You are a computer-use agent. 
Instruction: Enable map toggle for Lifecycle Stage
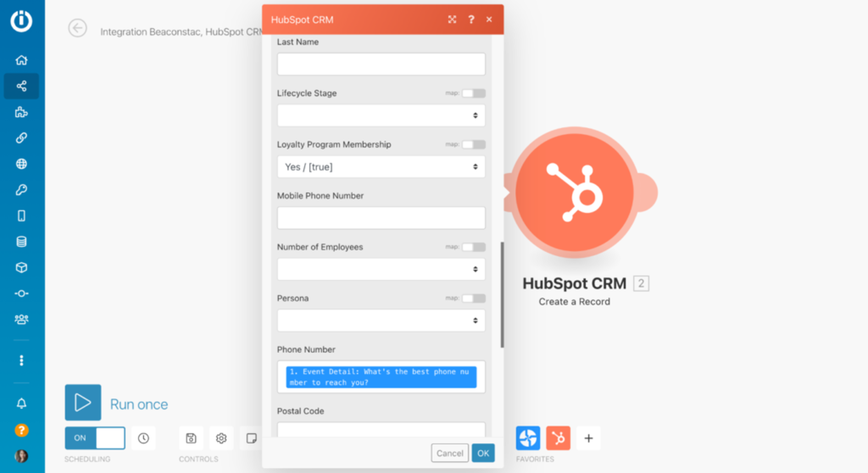point(473,93)
